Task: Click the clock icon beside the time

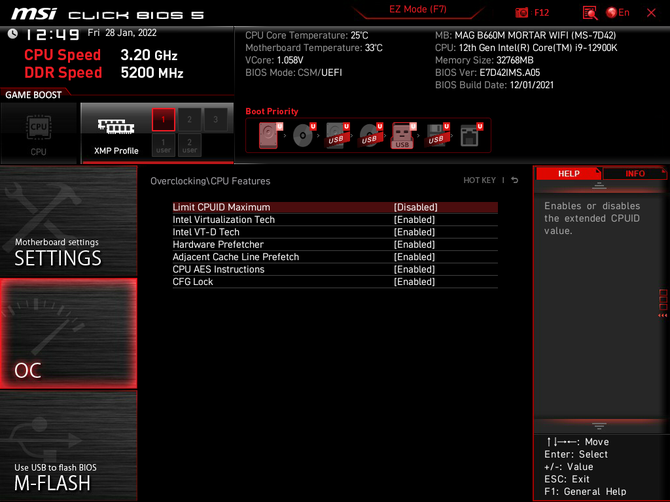Action: pos(13,33)
